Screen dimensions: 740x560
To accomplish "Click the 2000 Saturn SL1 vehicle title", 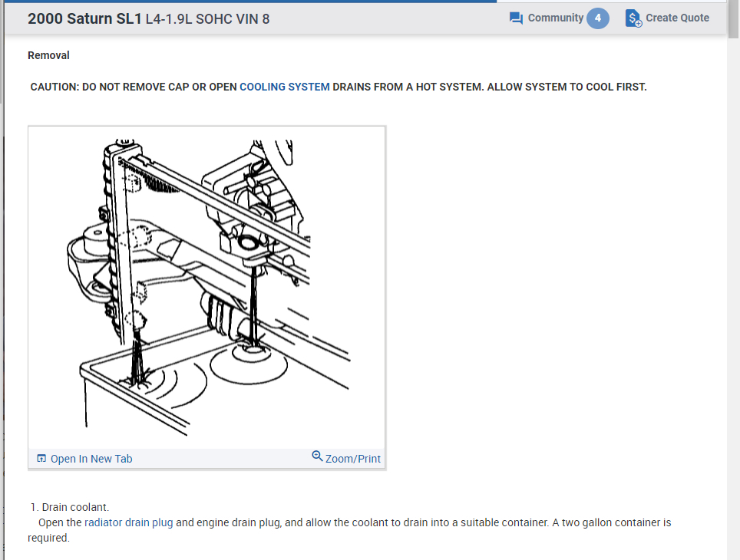I will click(84, 19).
